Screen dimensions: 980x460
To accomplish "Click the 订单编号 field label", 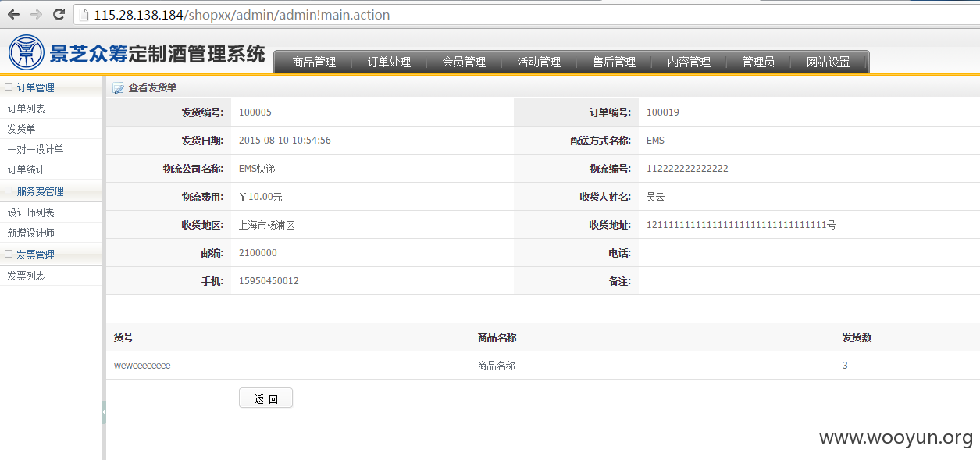I will click(610, 112).
